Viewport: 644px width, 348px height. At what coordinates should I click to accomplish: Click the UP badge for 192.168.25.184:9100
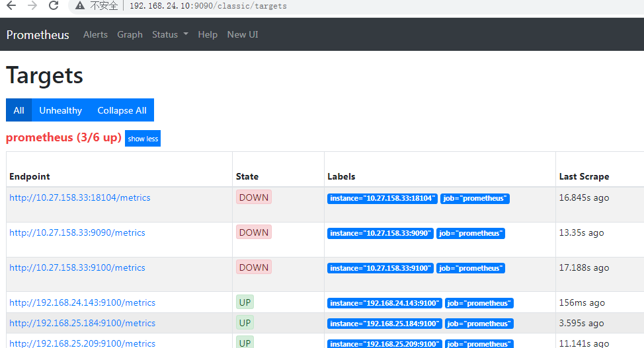[245, 323]
